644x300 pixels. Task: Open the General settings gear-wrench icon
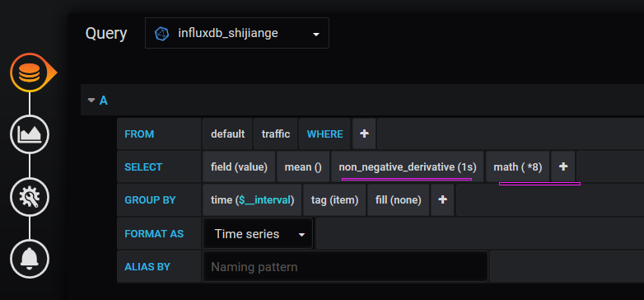30,197
